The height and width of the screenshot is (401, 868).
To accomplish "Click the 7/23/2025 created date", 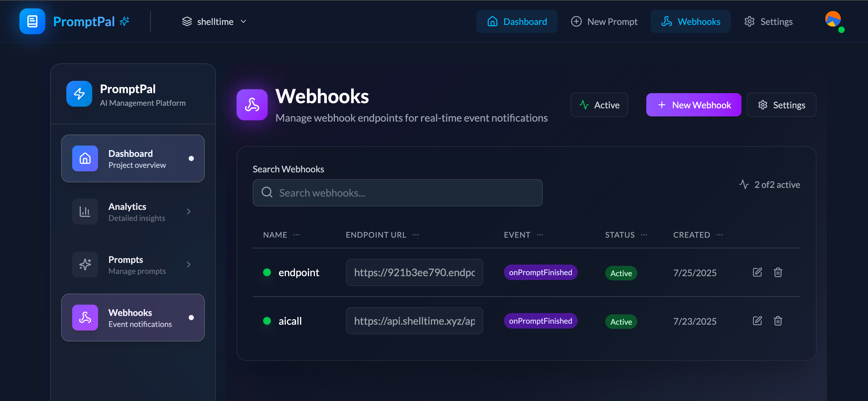I will pos(695,321).
